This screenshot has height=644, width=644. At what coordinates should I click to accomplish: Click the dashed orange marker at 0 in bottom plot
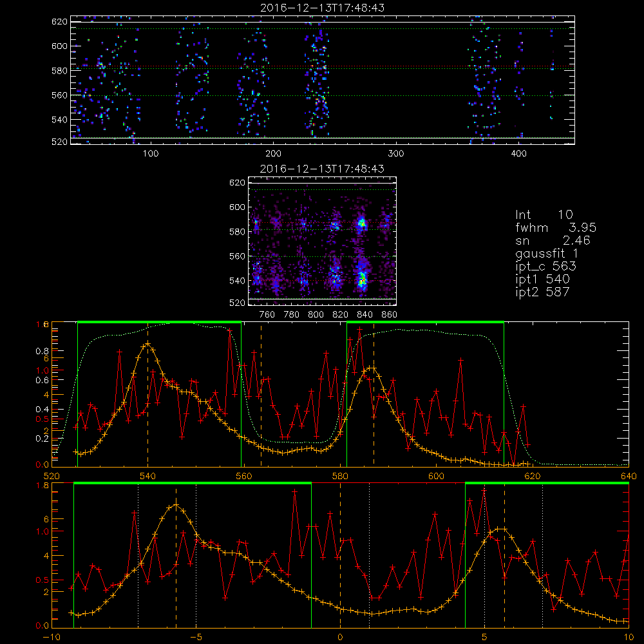(340, 555)
